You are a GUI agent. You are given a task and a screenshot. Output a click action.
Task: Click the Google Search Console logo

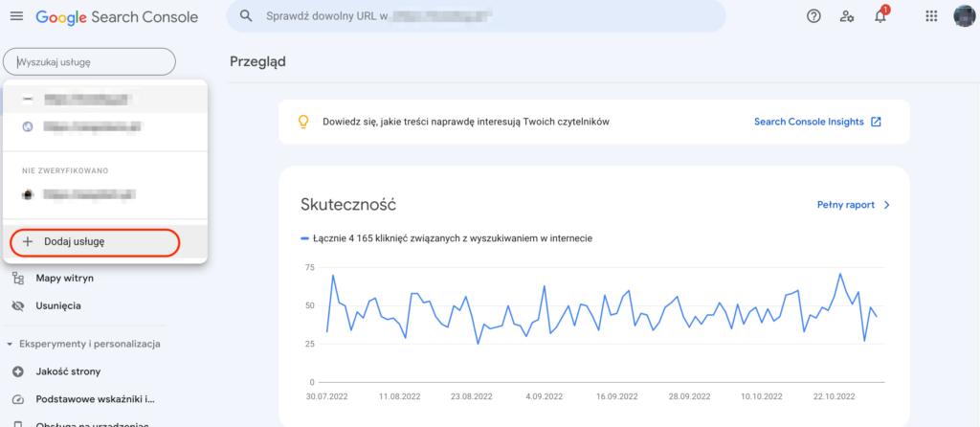pos(117,16)
